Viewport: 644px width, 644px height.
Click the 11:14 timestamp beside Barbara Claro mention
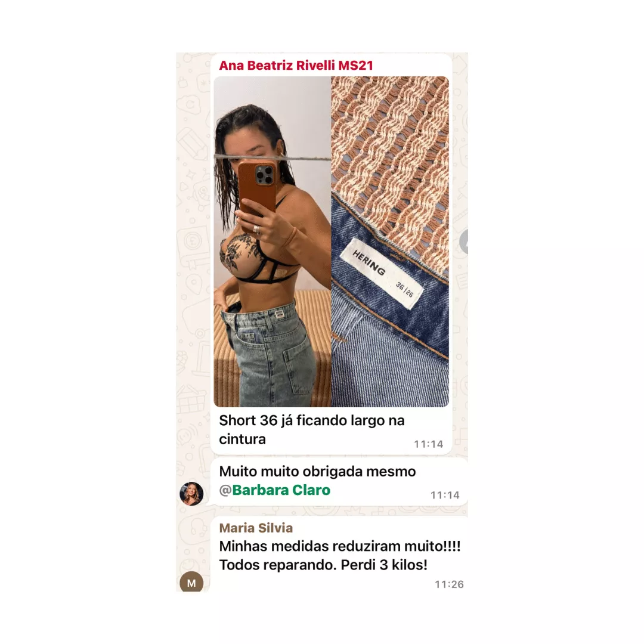pyautogui.click(x=445, y=496)
